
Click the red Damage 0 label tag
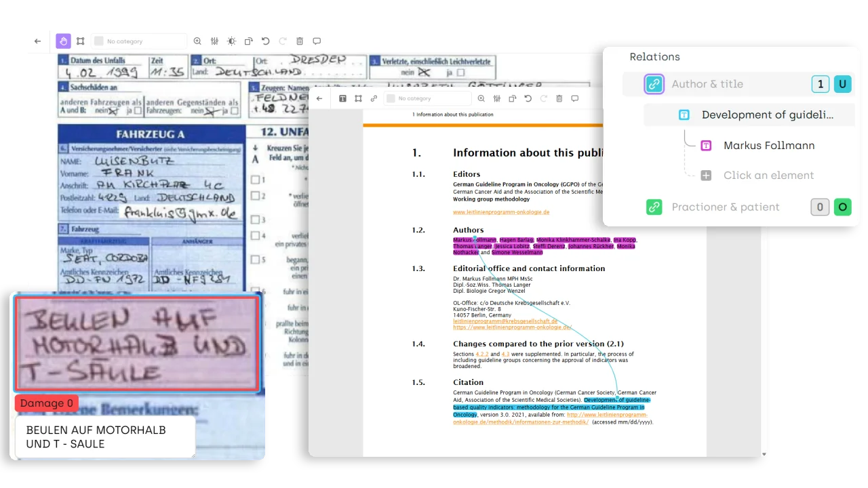coord(47,403)
